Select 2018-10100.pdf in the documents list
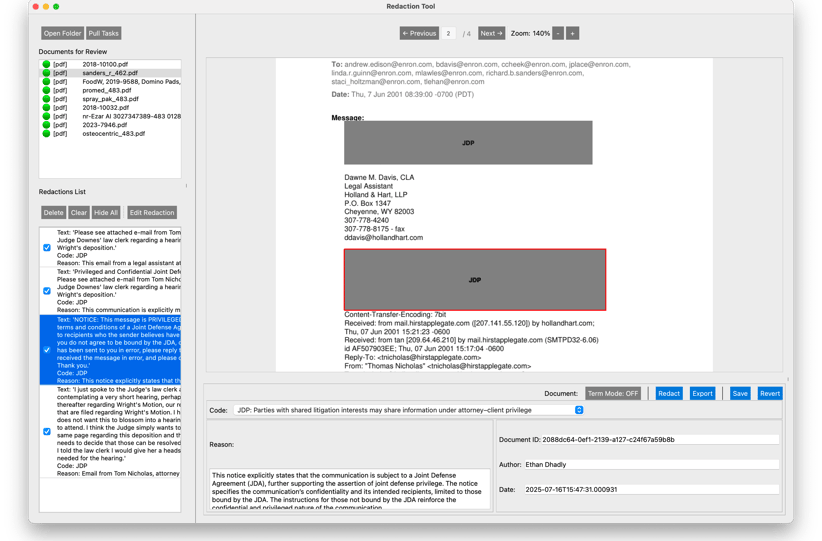 [x=110, y=64]
